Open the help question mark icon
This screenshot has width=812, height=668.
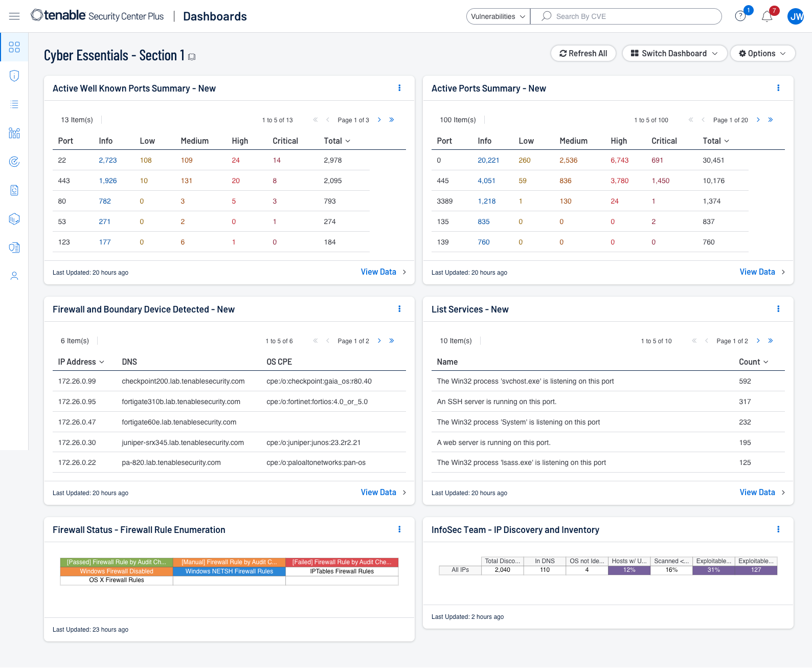click(740, 16)
